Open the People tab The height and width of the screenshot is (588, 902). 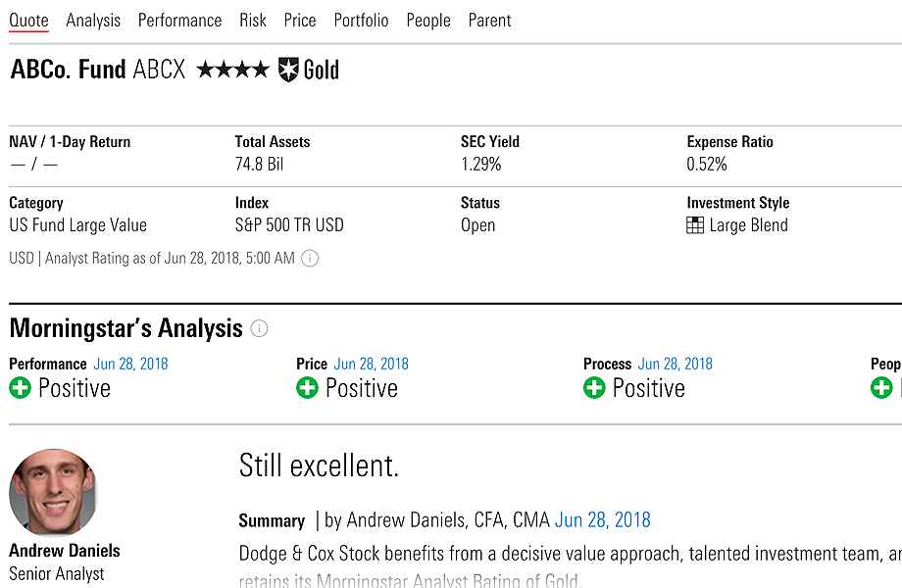428,21
